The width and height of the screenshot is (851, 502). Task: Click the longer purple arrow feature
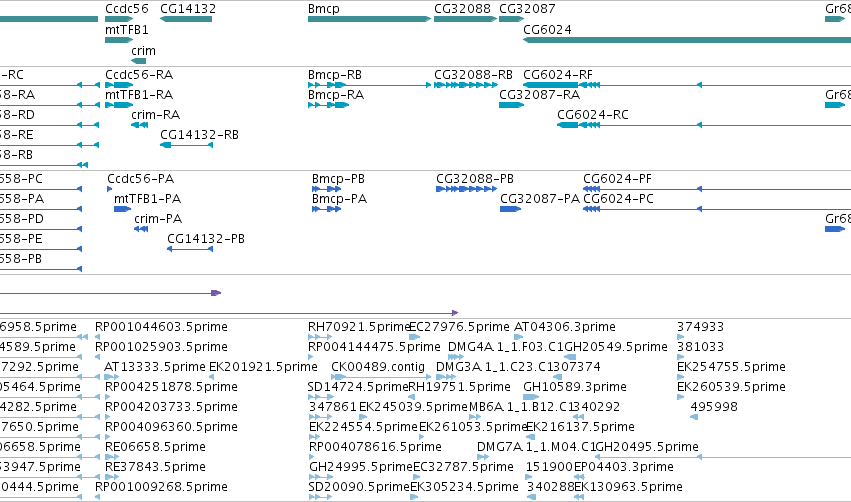tap(229, 313)
